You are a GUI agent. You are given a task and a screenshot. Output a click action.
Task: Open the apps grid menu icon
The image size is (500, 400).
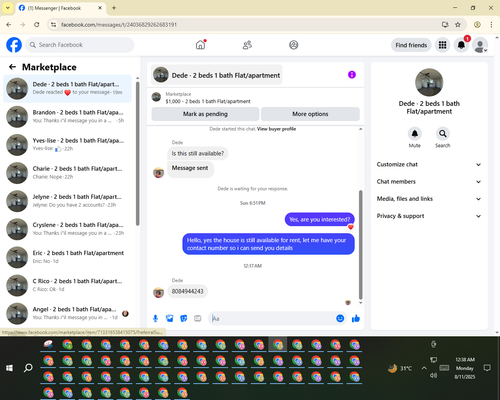coord(442,45)
